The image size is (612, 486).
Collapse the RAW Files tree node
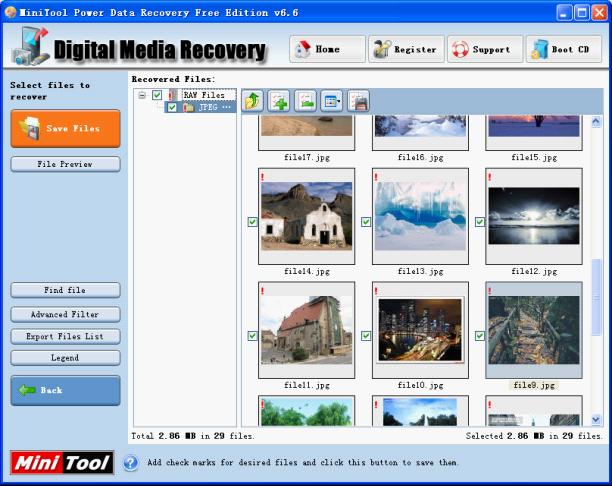click(142, 95)
